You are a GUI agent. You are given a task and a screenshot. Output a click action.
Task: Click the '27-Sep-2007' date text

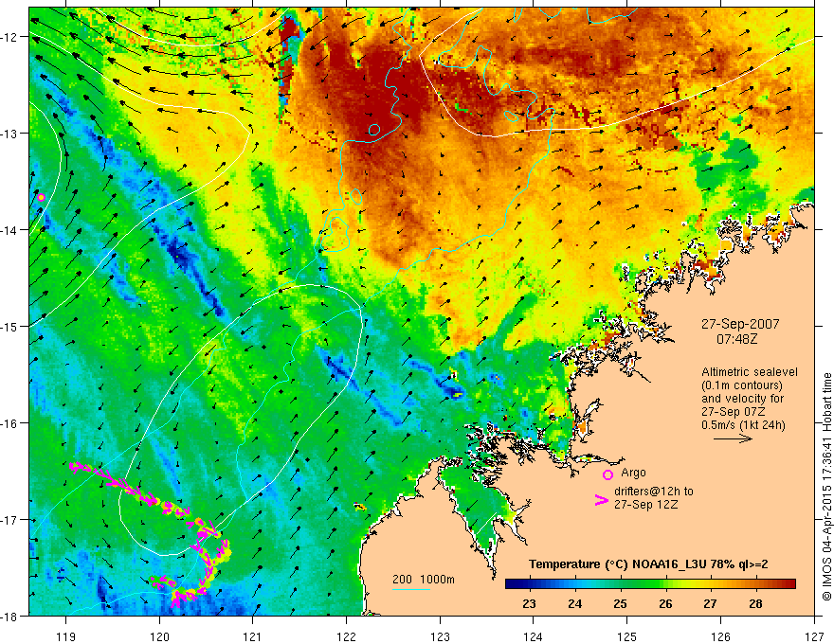pyautogui.click(x=740, y=324)
